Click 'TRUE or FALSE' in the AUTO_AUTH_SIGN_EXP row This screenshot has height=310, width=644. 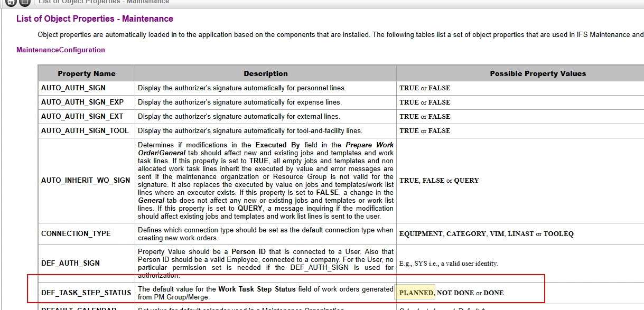(425, 102)
